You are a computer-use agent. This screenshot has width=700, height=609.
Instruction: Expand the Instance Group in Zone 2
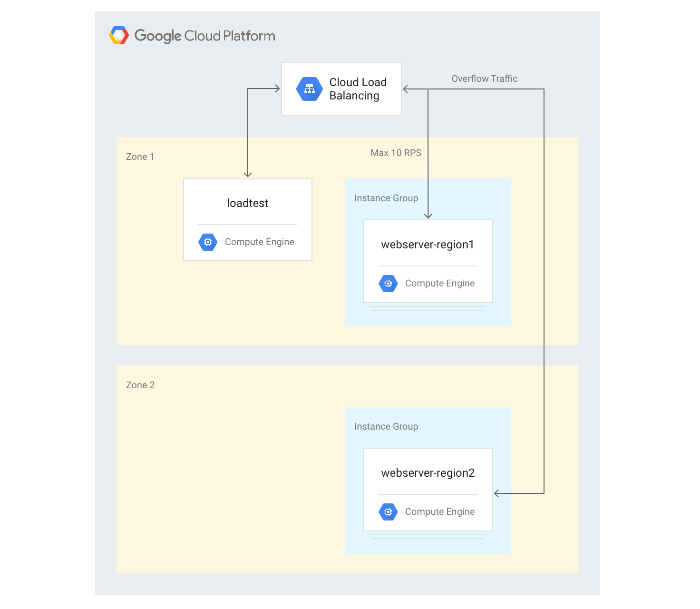pos(386,426)
